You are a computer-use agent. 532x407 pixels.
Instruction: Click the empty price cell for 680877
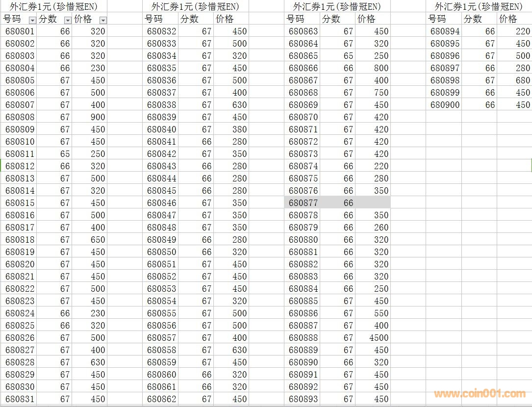coord(373,203)
